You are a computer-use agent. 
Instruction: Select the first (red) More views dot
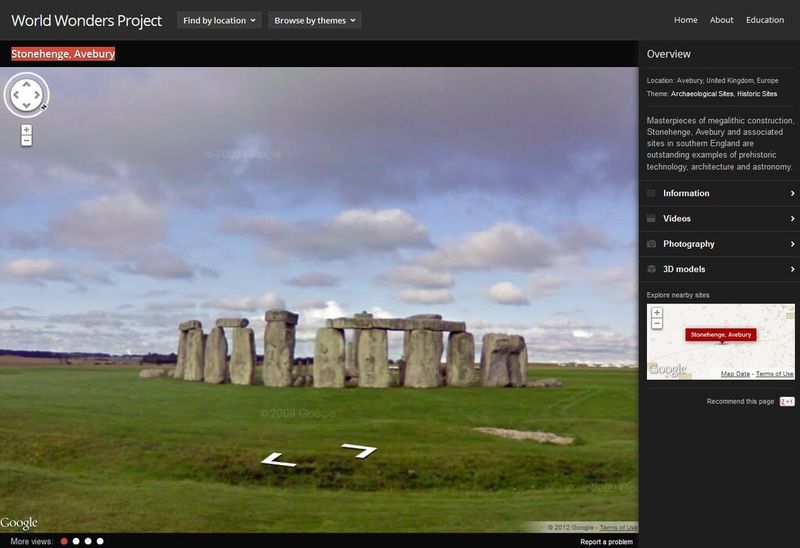click(x=64, y=541)
